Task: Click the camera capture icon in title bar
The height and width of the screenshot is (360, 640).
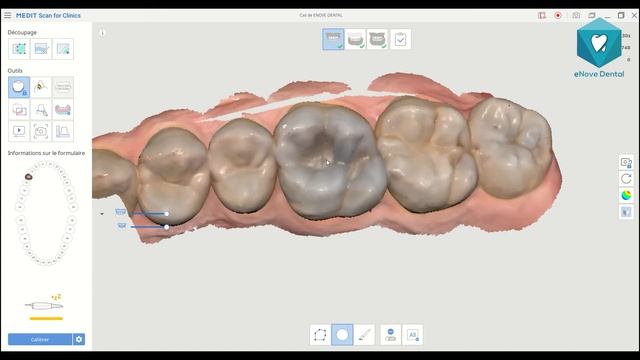Action: [576, 16]
